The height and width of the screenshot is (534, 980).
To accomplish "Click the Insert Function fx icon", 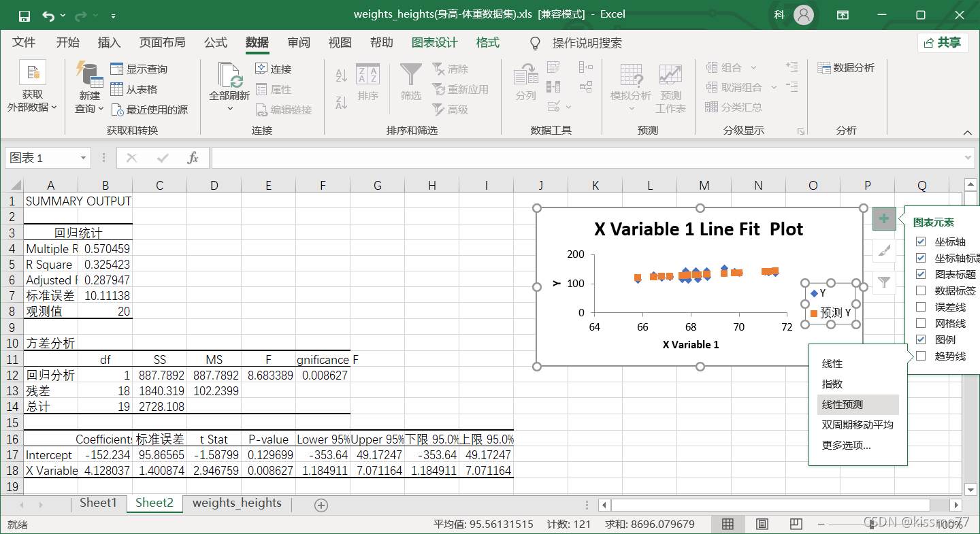I will [x=193, y=158].
